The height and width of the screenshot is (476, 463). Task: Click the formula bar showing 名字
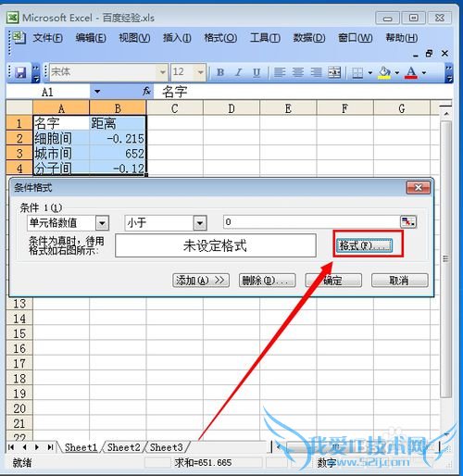point(303,92)
